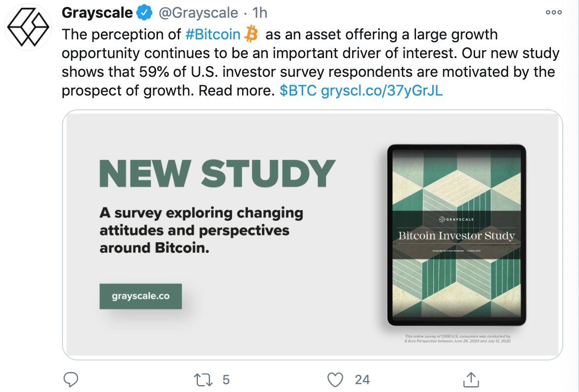Open the #Bitcoin hashtag
Viewport: 579px width, 392px height.
(x=213, y=34)
